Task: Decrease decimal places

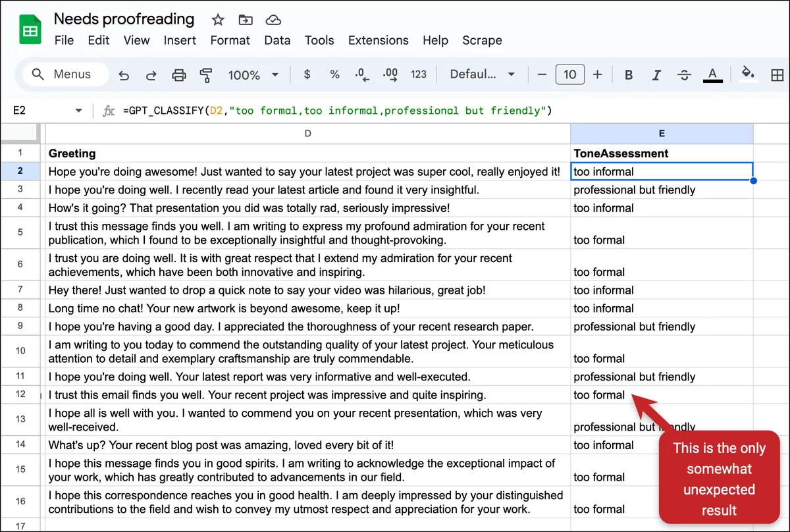Action: click(x=362, y=74)
